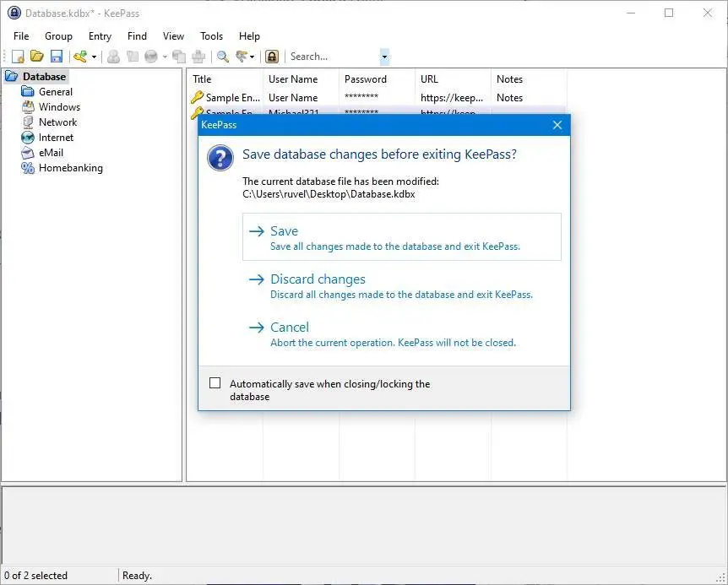This screenshot has width=728, height=585.
Task: Select the Network group icon
Action: point(28,122)
